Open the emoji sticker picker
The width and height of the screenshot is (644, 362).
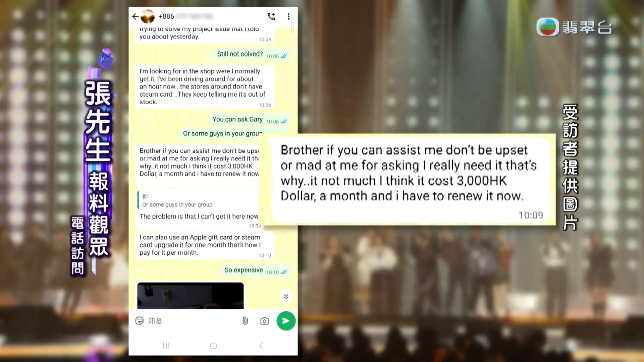pyautogui.click(x=140, y=321)
